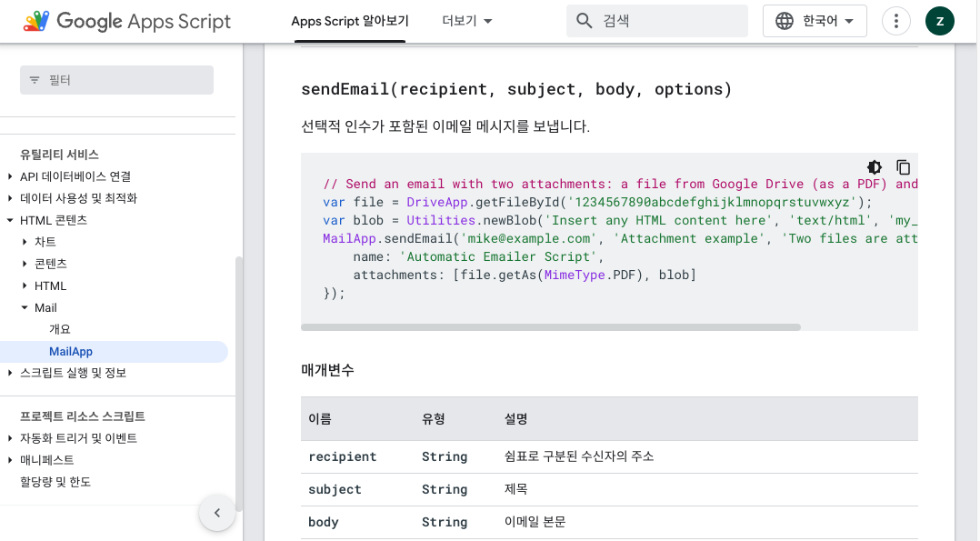This screenshot has height=541, width=980.
Task: Open the three-dot more options menu
Action: click(895, 21)
